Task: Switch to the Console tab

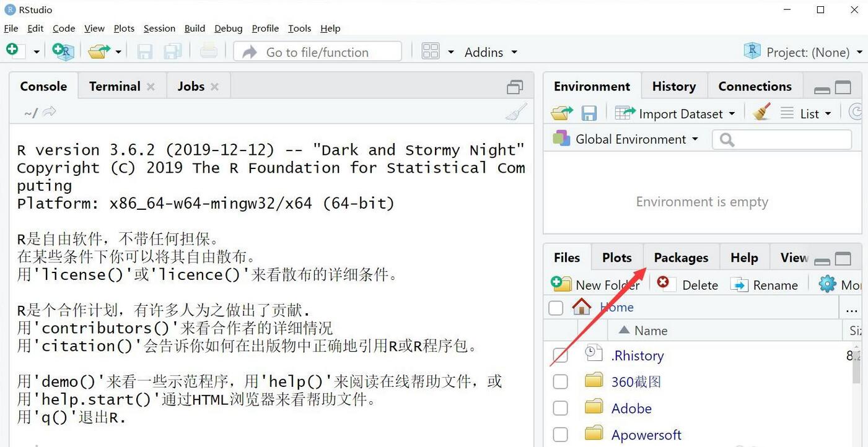Action: point(43,87)
